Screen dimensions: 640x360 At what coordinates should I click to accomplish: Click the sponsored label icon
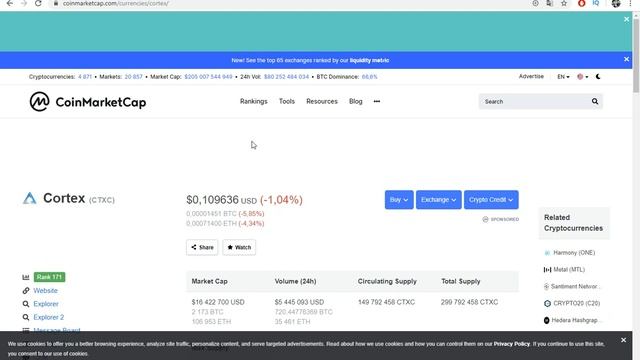pos(485,219)
